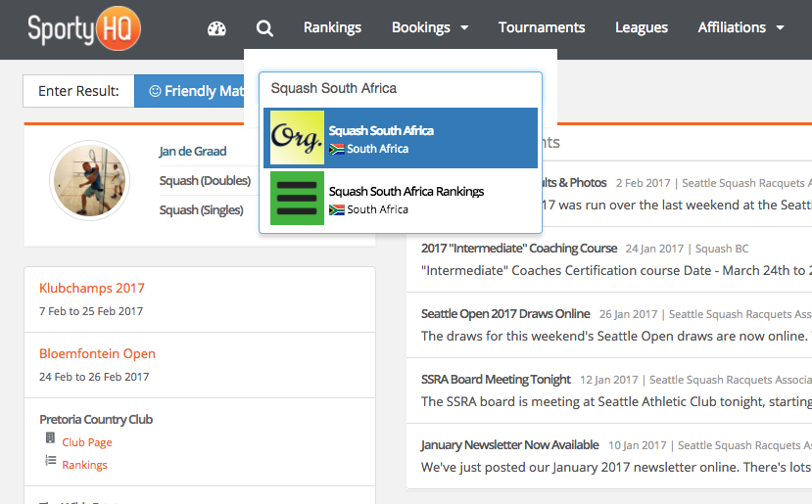Expand the Bookings dropdown menu
Viewport: 812px width, 504px height.
point(430,27)
